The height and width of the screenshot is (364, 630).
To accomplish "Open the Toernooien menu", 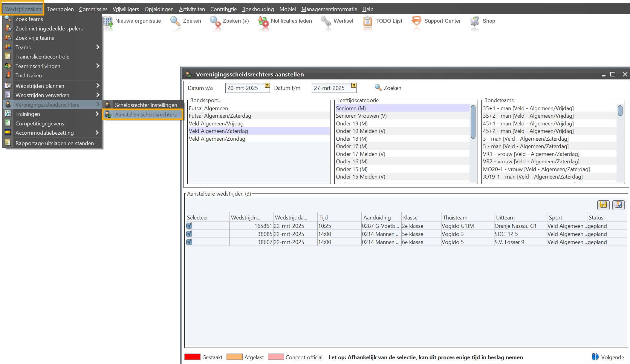I will 60,9.
